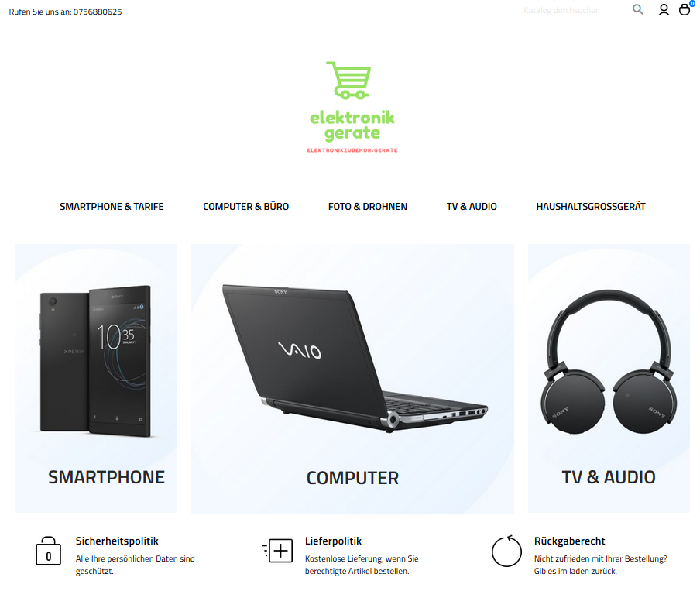This screenshot has width=700, height=598.
Task: Open the TV & Audio menu
Action: click(472, 207)
